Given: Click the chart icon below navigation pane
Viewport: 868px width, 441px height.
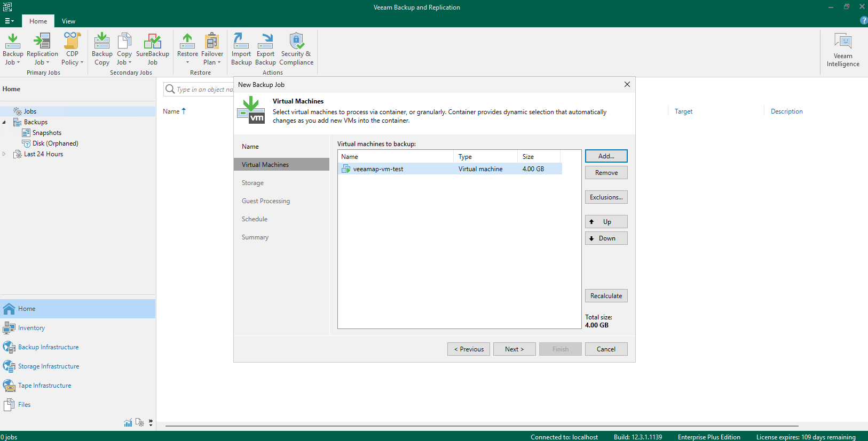Looking at the screenshot, I should pos(128,423).
